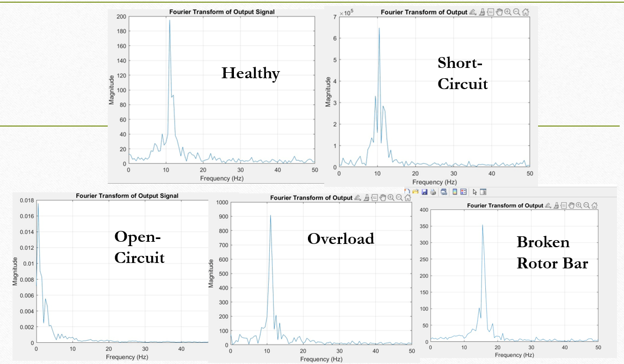
Task: Activate the pan hand tool on Broken Rotor Bar plot
Action: (x=571, y=205)
